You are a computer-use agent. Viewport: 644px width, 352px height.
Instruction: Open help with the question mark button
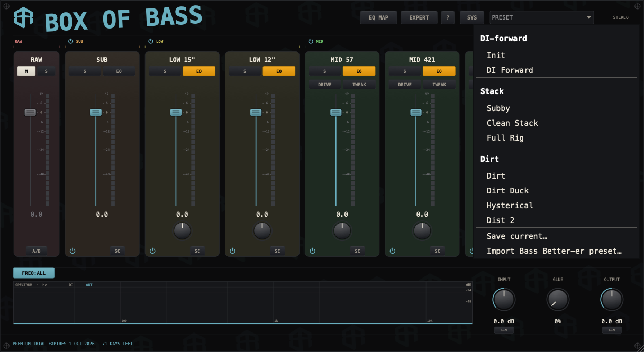[448, 17]
